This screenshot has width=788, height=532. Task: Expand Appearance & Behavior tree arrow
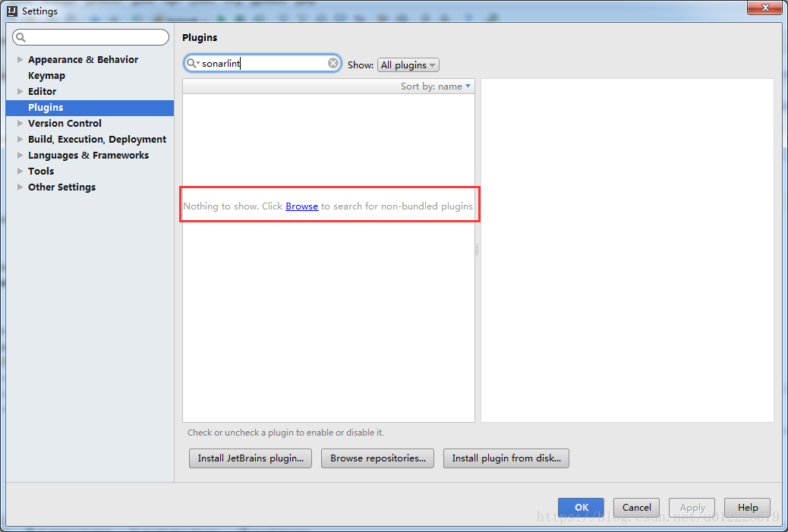(20, 59)
